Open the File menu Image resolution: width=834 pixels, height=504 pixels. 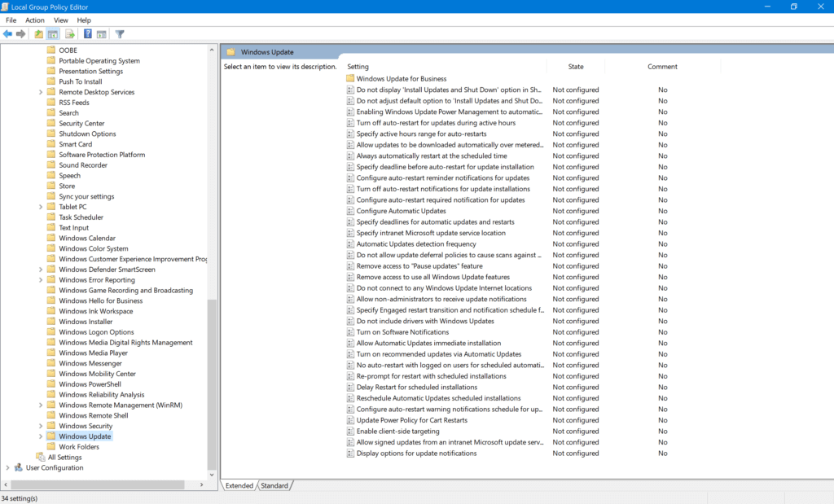click(11, 20)
